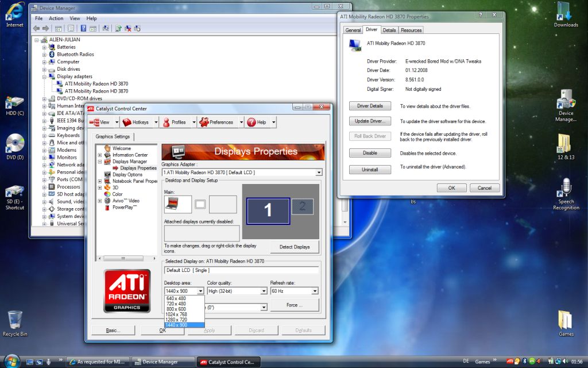Select display 1 in the display layout
The width and height of the screenshot is (588, 368).
tap(268, 210)
